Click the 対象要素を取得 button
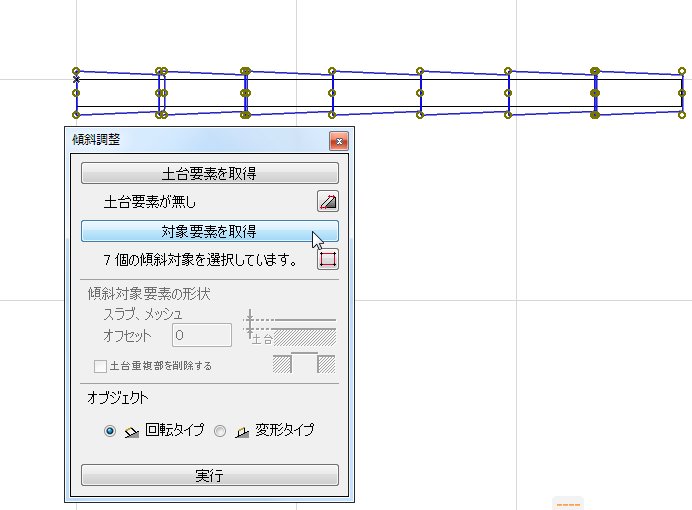 coord(210,231)
